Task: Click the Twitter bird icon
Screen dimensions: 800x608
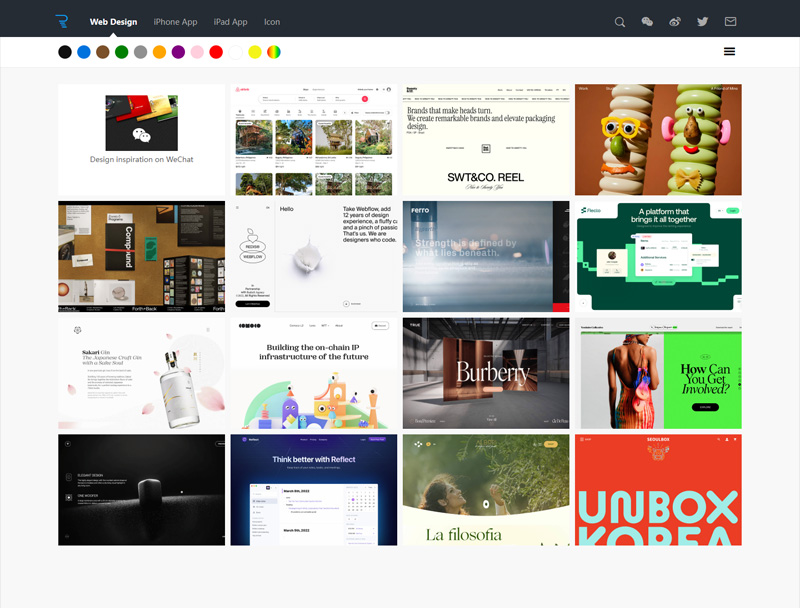Action: [x=703, y=22]
